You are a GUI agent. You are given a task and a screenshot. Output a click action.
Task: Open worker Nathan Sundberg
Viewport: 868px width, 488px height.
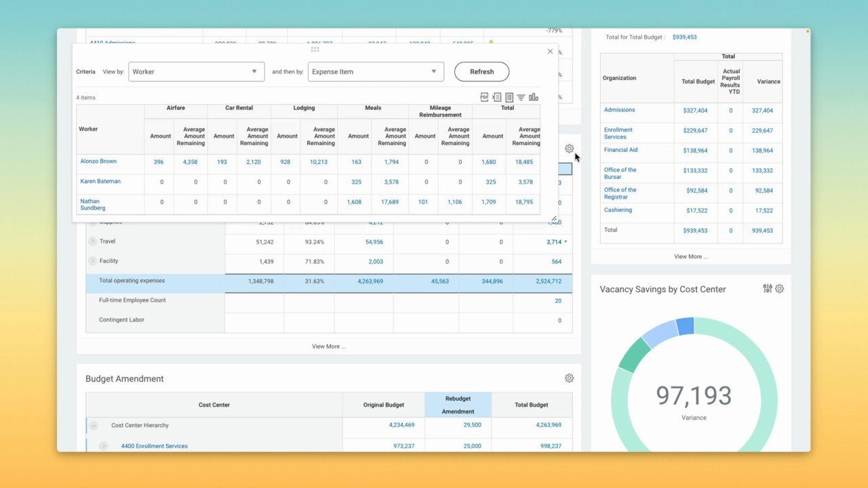point(93,205)
